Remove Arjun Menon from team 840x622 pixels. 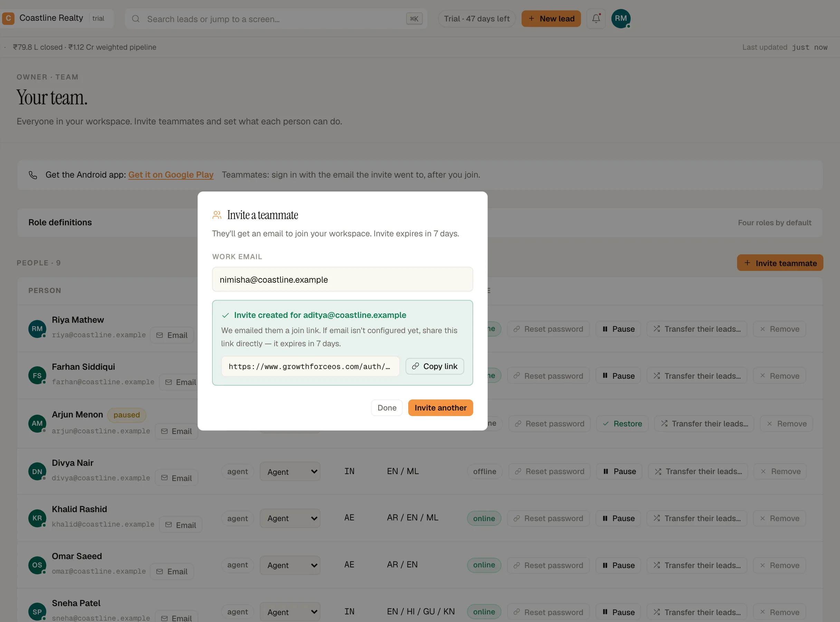click(786, 424)
